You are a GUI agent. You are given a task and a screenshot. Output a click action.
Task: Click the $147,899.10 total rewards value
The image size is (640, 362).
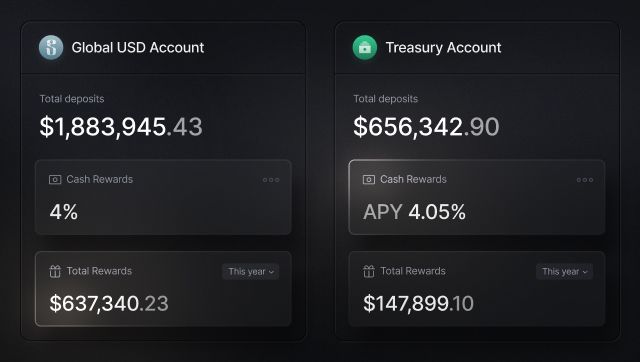pyautogui.click(x=418, y=304)
